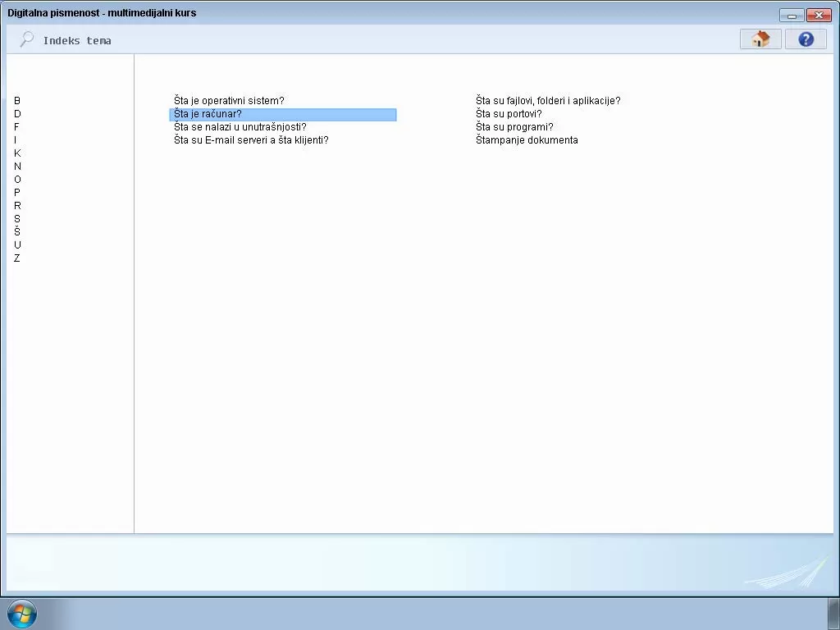Viewport: 840px width, 630px height.
Task: Open topic 'Šta su portovi?'
Action: [x=509, y=113]
